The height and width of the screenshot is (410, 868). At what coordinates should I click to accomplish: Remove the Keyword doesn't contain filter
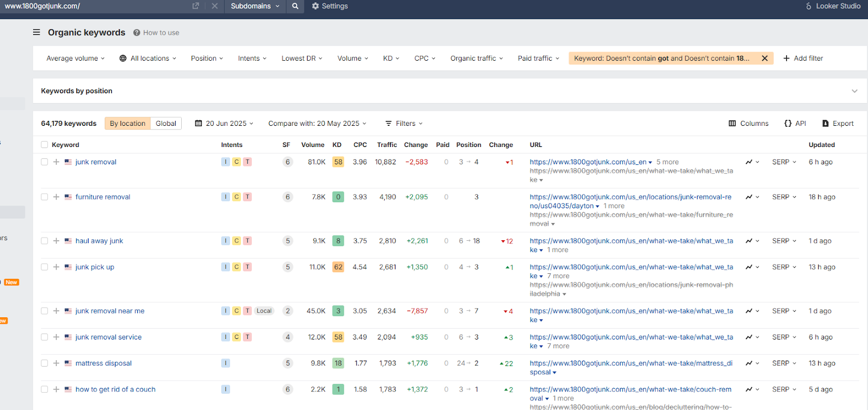(765, 59)
